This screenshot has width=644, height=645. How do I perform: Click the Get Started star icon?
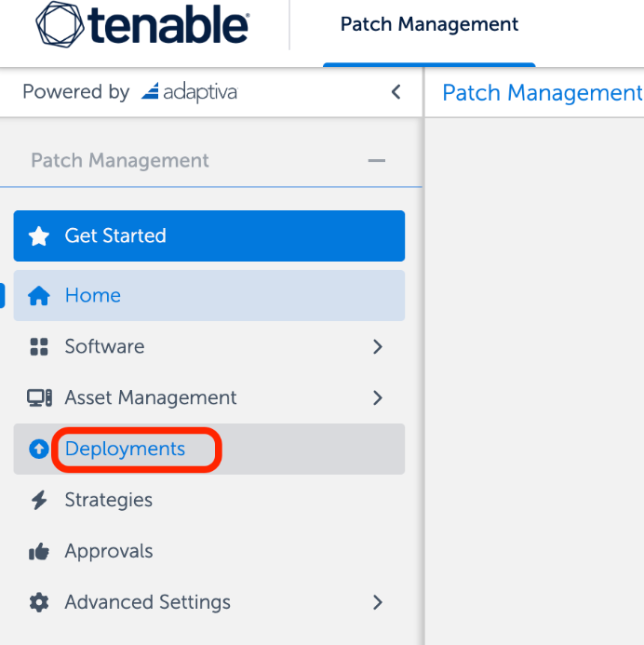coord(38,236)
